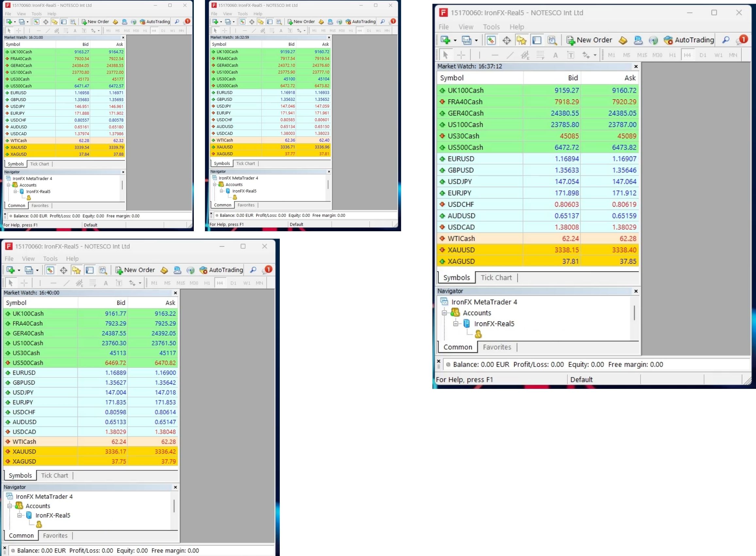Viewport: 756px width, 556px height.
Task: Toggle Navigator panel icon in 16:40:00 window
Action: coord(77,270)
